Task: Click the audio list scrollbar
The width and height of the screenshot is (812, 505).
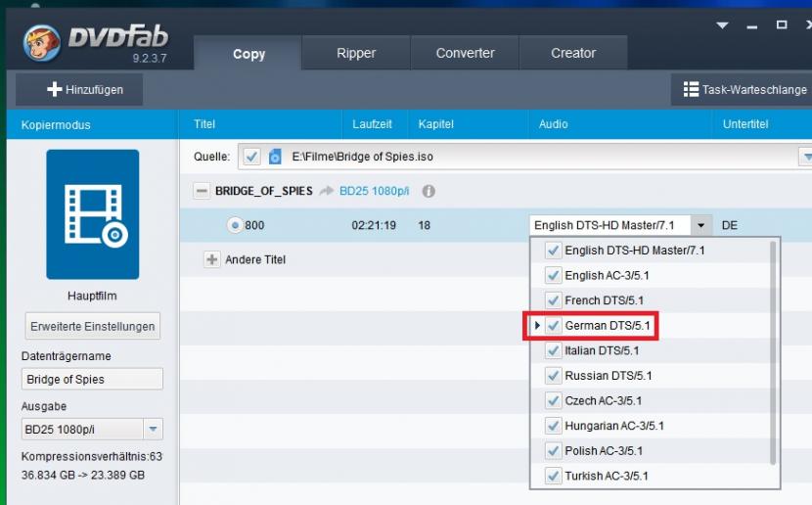Action: [x=773, y=353]
